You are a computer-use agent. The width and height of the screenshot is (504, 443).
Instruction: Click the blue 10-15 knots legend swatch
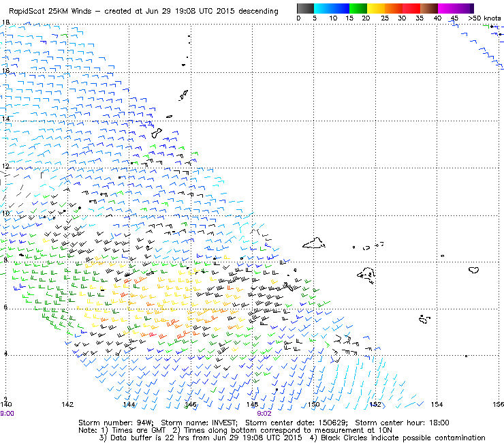[341, 8]
